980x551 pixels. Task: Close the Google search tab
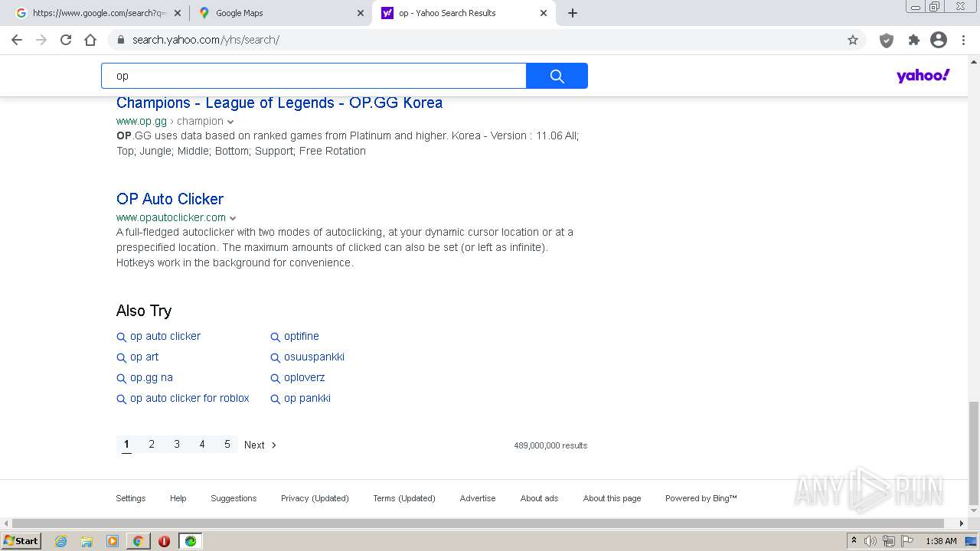(178, 13)
